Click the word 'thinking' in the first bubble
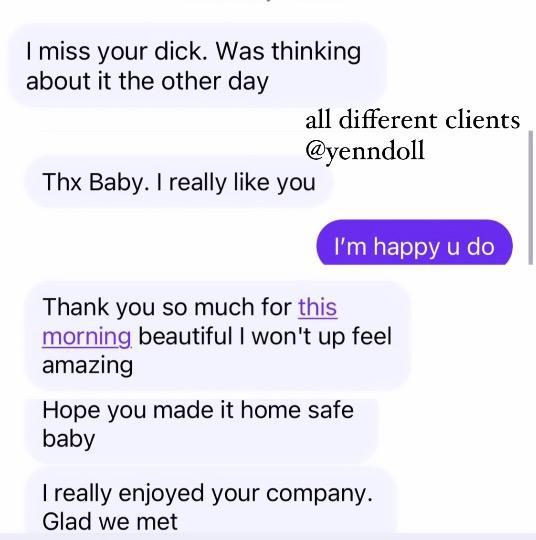Viewport: 536px width, 540px height. (316, 51)
